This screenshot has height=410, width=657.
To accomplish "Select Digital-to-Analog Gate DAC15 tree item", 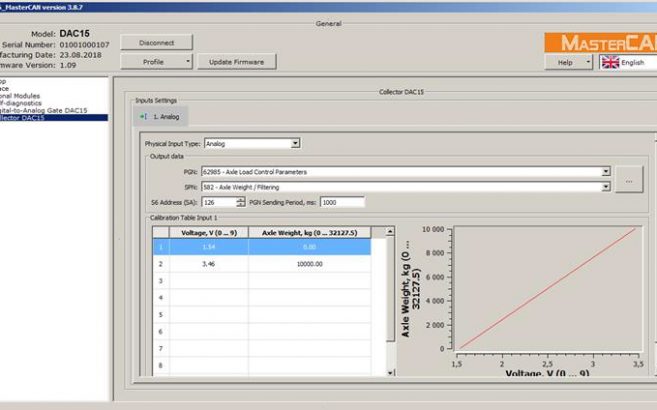I will coord(44,110).
